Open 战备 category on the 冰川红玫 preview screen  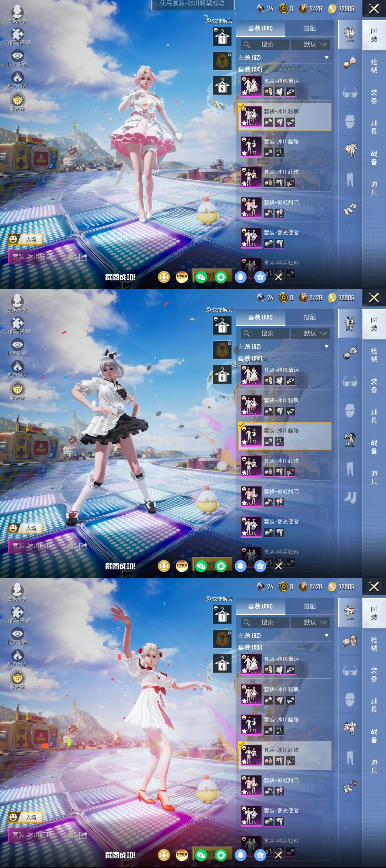coord(374,736)
